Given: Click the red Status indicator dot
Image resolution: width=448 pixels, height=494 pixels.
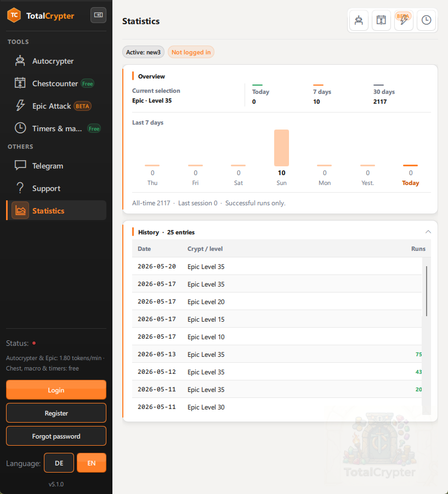Looking at the screenshot, I should coord(34,343).
